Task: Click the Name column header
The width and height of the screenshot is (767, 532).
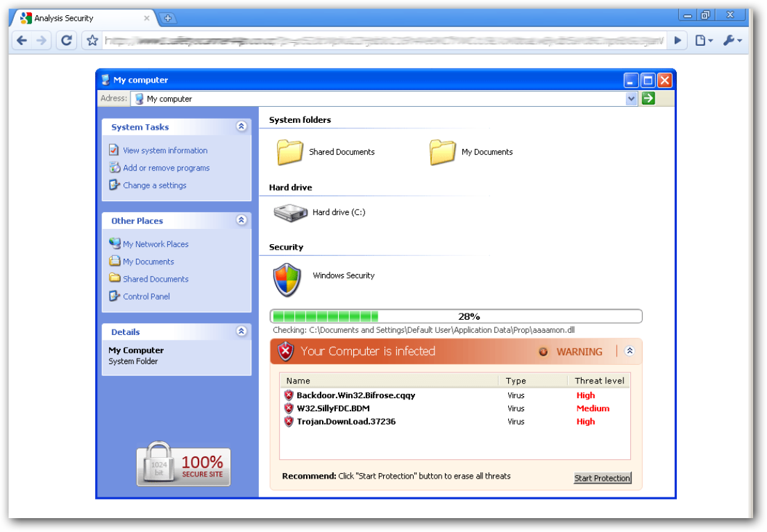Action: point(298,381)
